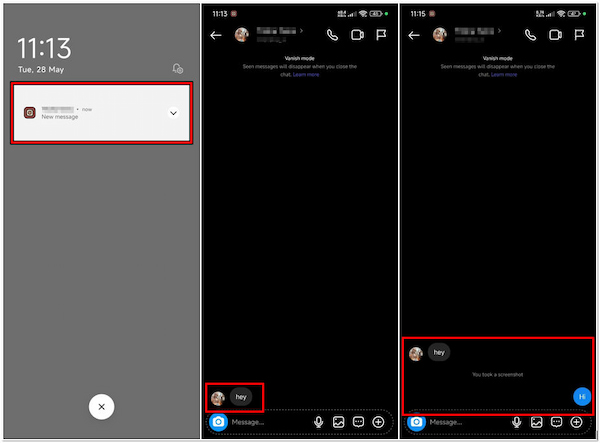The width and height of the screenshot is (600, 443).
Task: Dismiss notifications with the round X button
Action: tap(101, 407)
